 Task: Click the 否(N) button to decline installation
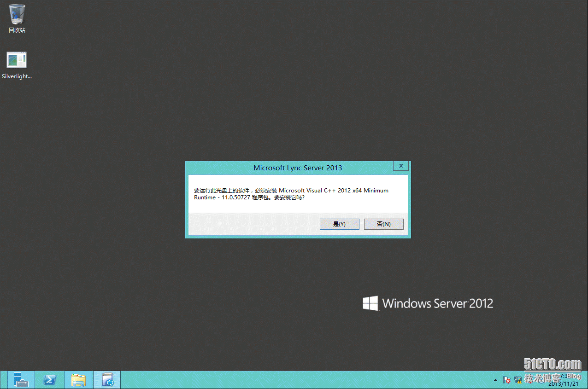tap(383, 224)
